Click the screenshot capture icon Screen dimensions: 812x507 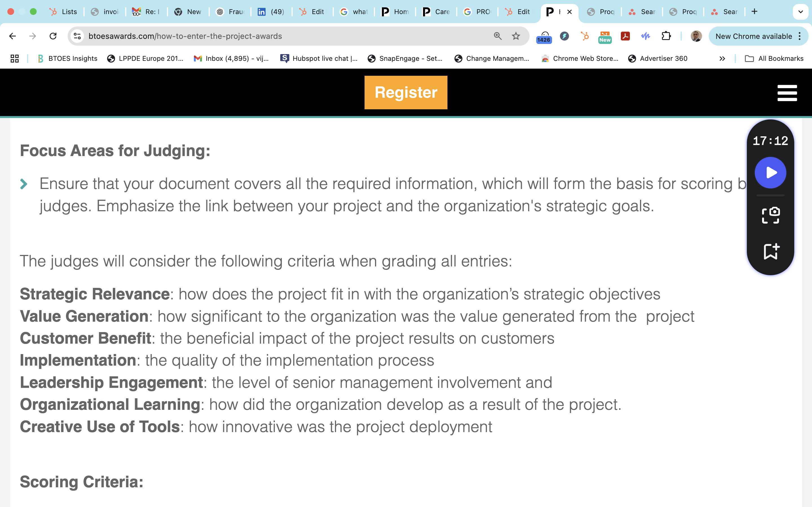pyautogui.click(x=770, y=215)
